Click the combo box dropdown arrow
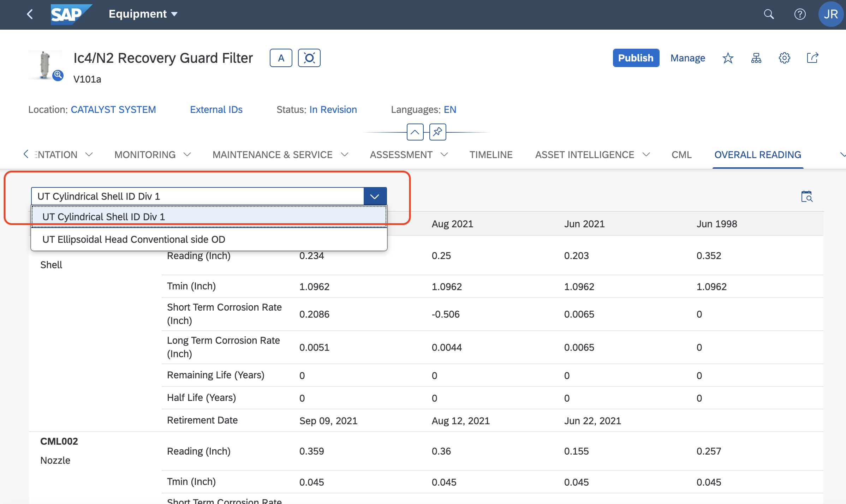The width and height of the screenshot is (846, 504). click(x=375, y=197)
